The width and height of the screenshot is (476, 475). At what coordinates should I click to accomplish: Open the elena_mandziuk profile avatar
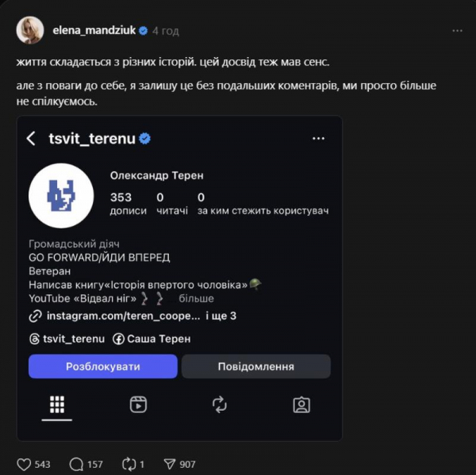pyautogui.click(x=30, y=30)
